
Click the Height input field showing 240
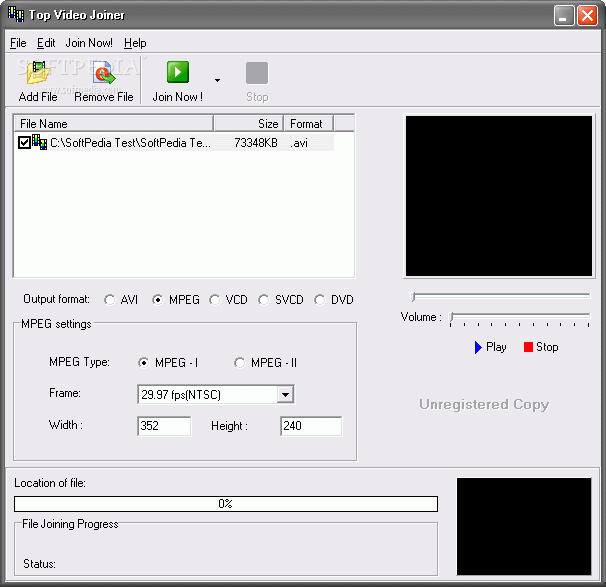click(311, 426)
